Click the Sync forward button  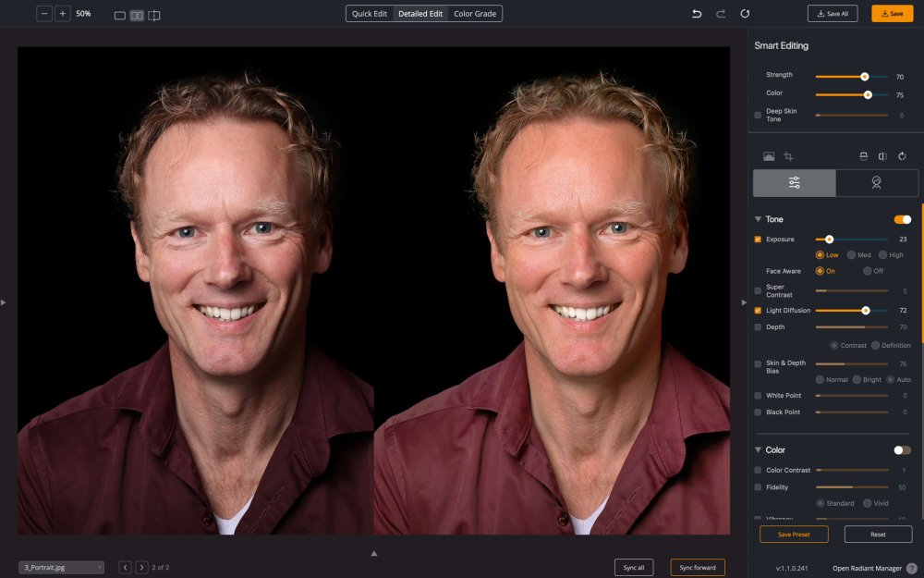point(698,568)
